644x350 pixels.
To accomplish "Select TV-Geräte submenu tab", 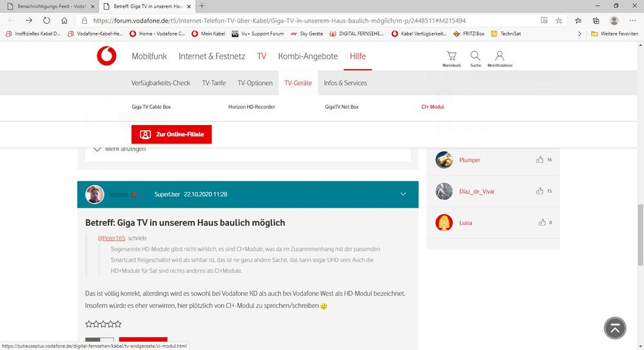I will [x=298, y=83].
